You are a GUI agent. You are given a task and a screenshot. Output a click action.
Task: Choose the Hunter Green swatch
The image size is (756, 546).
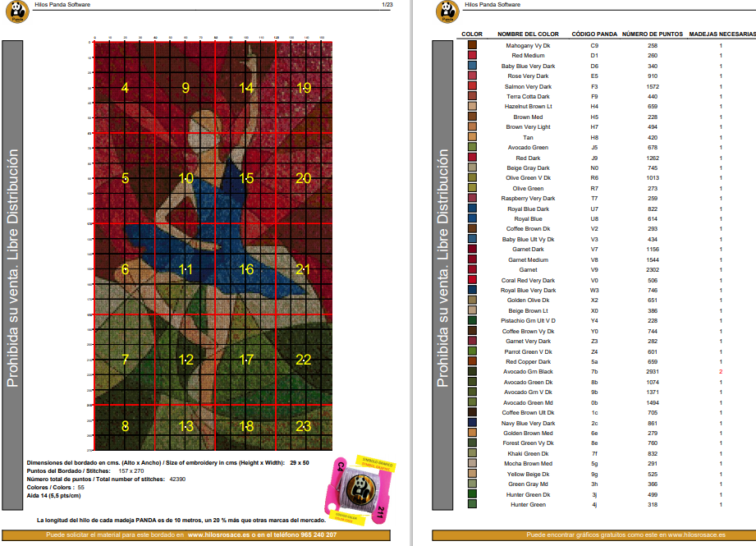(472, 504)
